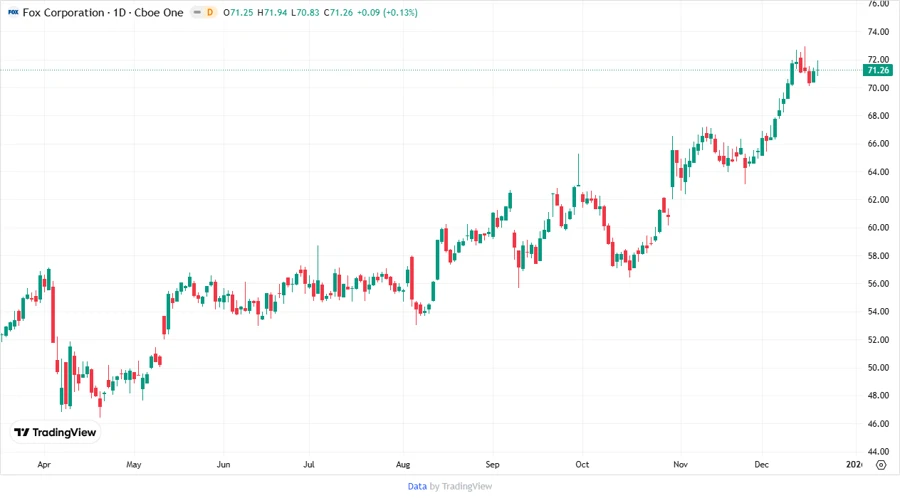Click the orange D delayed-data indicator

click(x=210, y=12)
